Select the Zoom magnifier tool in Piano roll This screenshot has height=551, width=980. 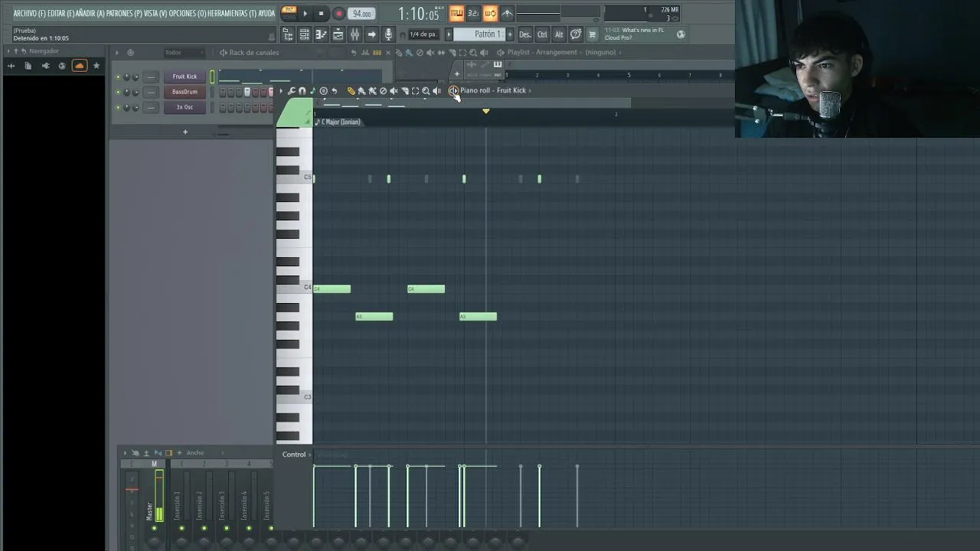pos(426,90)
